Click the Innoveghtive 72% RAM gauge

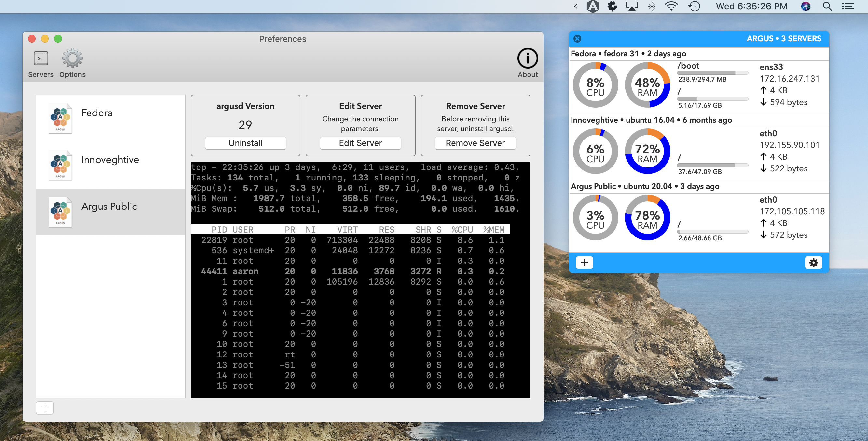tap(647, 151)
